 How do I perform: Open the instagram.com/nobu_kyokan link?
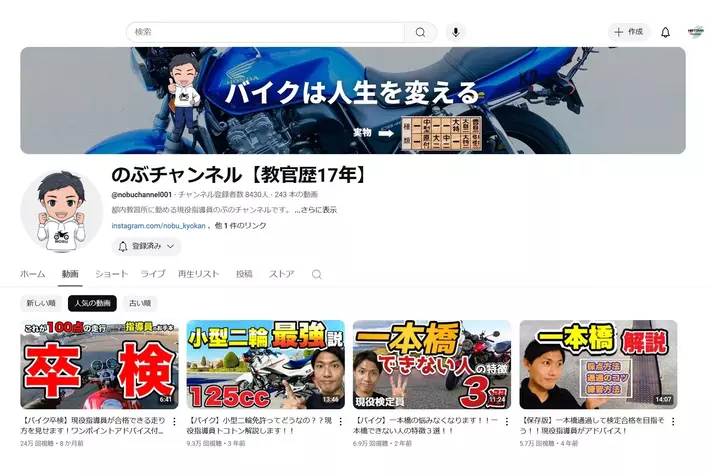point(158,227)
